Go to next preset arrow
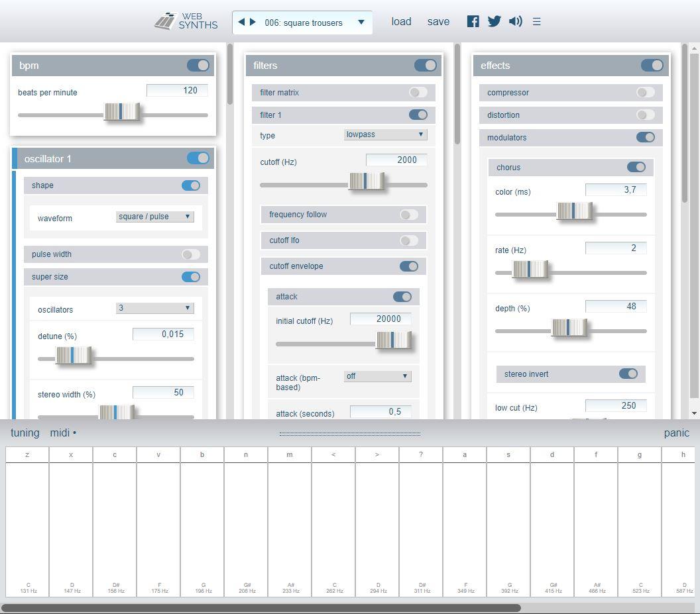This screenshot has height=614, width=700. coord(253,21)
